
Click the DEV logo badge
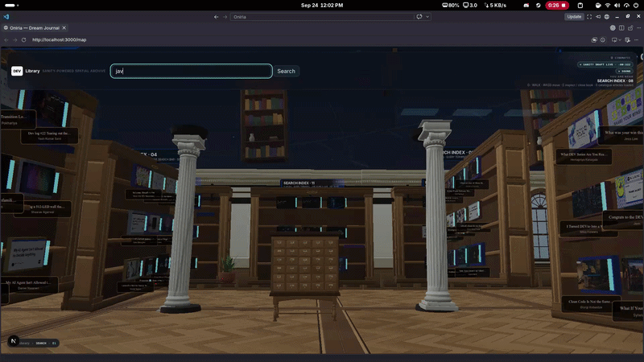(x=17, y=71)
